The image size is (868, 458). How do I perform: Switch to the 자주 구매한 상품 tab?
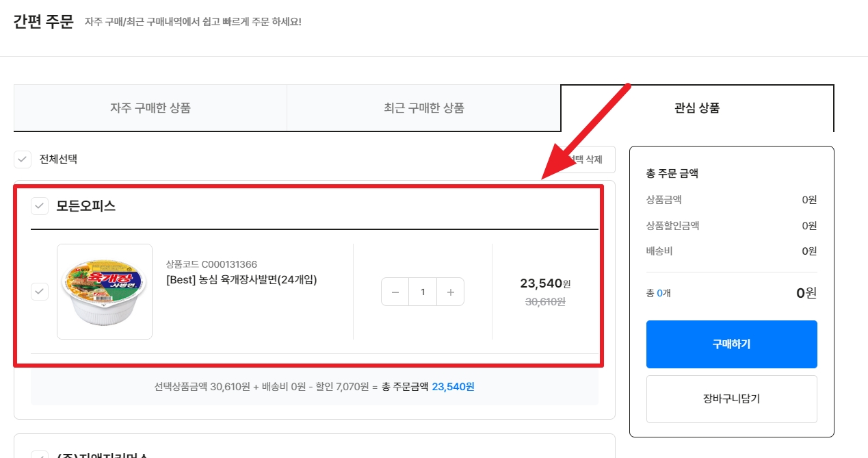click(150, 108)
